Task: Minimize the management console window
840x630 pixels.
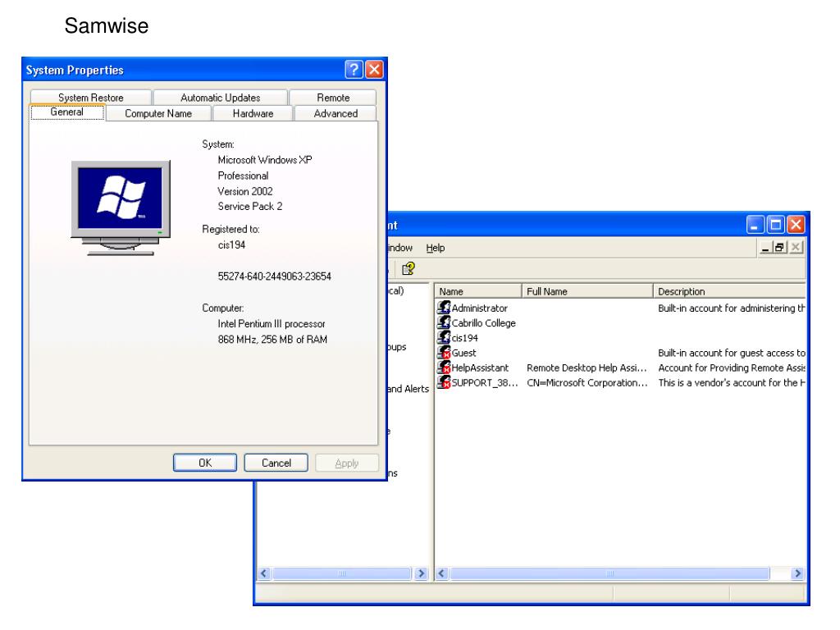Action: pos(756,225)
